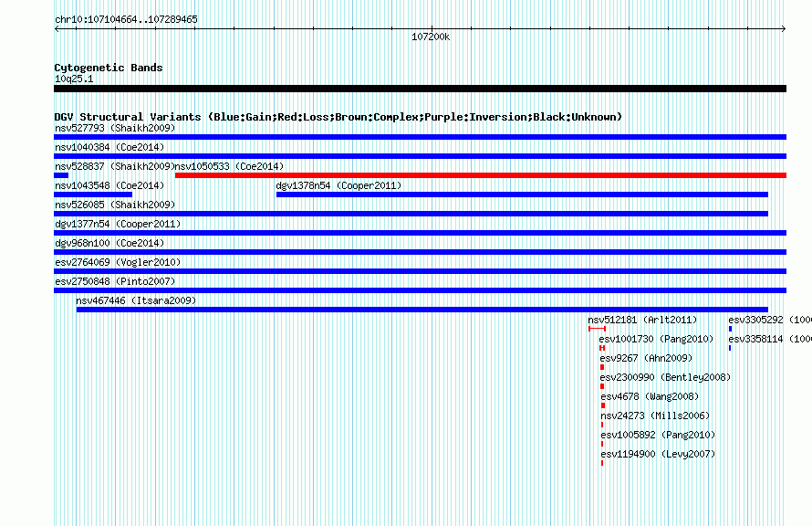Select the nsv527793 blue gain bar

(x=420, y=137)
